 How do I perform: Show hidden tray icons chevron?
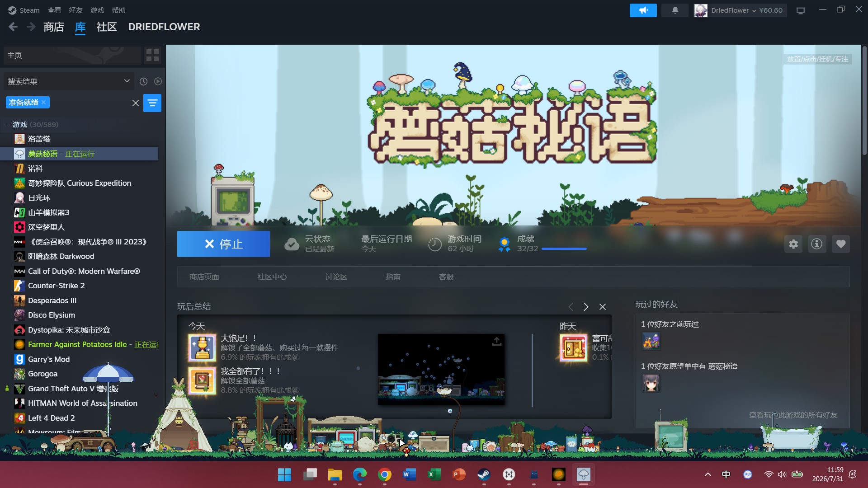(x=708, y=474)
